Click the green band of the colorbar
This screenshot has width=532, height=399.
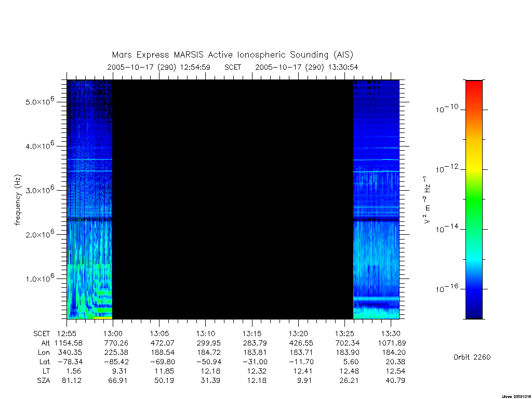pos(474,200)
